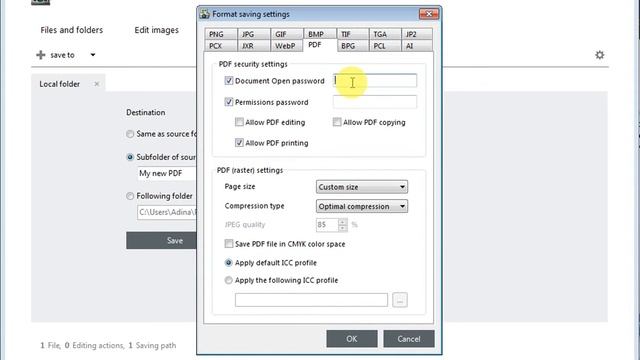
Task: Open the save to dropdown arrow
Action: click(93, 55)
